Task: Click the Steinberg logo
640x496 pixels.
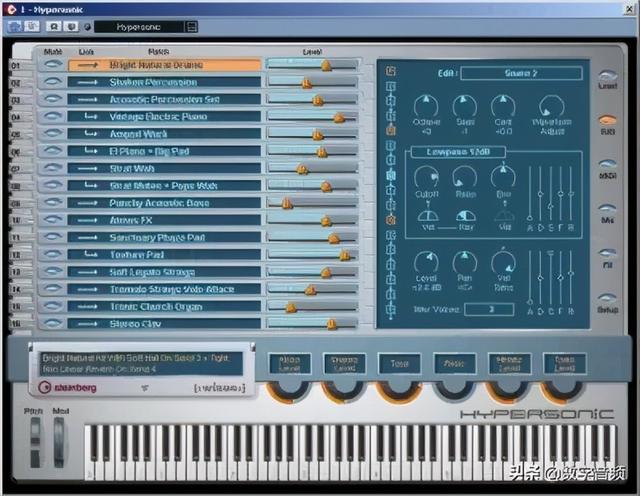Action: point(67,387)
